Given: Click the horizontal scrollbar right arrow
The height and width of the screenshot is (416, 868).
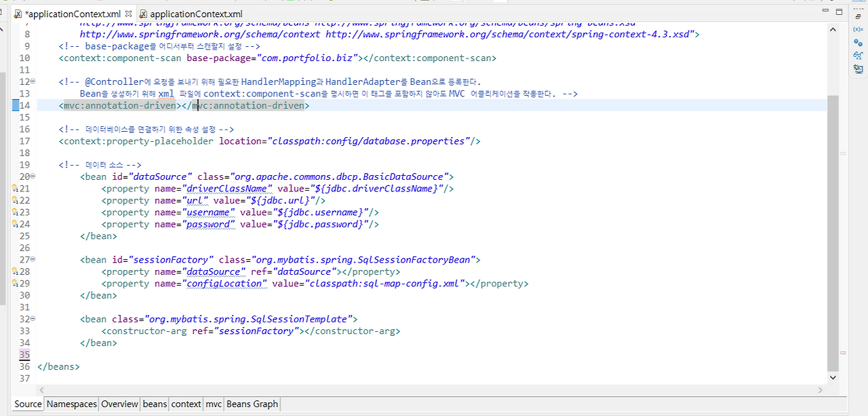Looking at the screenshot, I should coord(821,390).
